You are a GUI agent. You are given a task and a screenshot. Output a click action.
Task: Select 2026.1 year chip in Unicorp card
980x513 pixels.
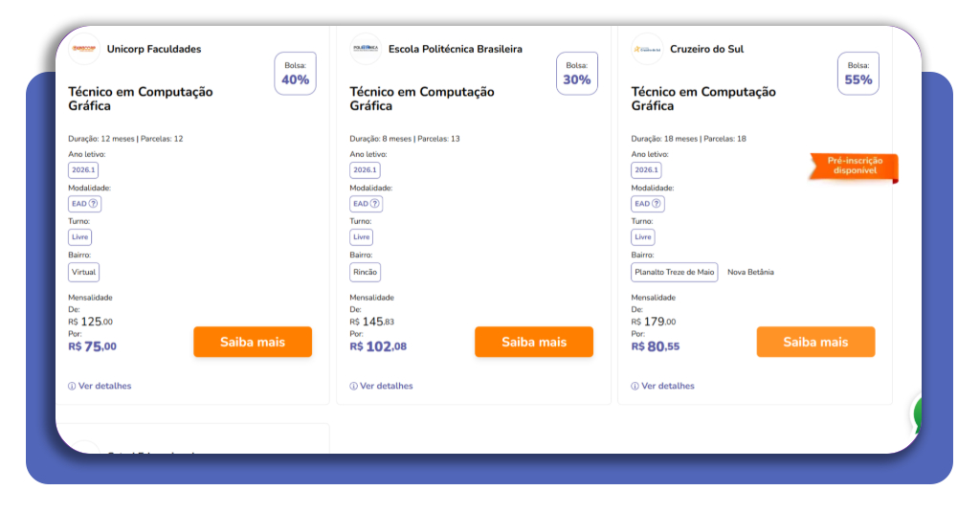[x=83, y=170]
